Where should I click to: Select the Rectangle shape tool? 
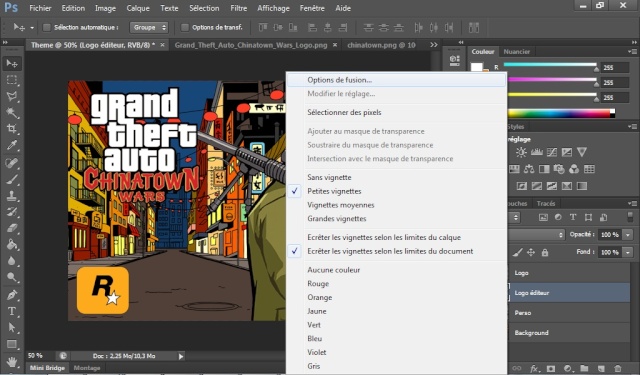12,344
